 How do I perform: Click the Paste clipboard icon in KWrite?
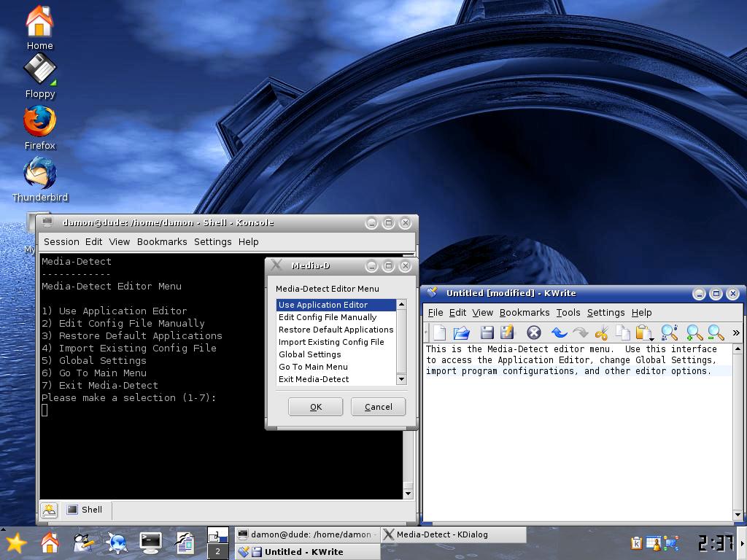coord(643,332)
